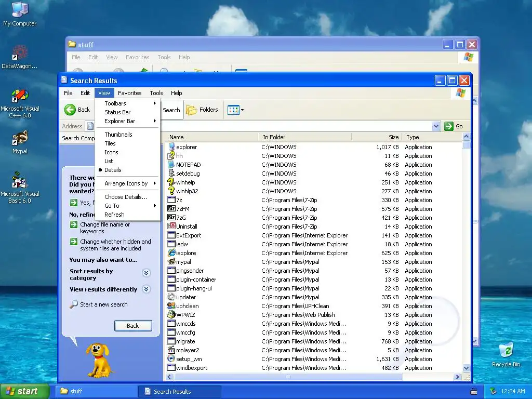Click the horizontal scrollbar left arrow
This screenshot has height=399, width=532.
(169, 377)
